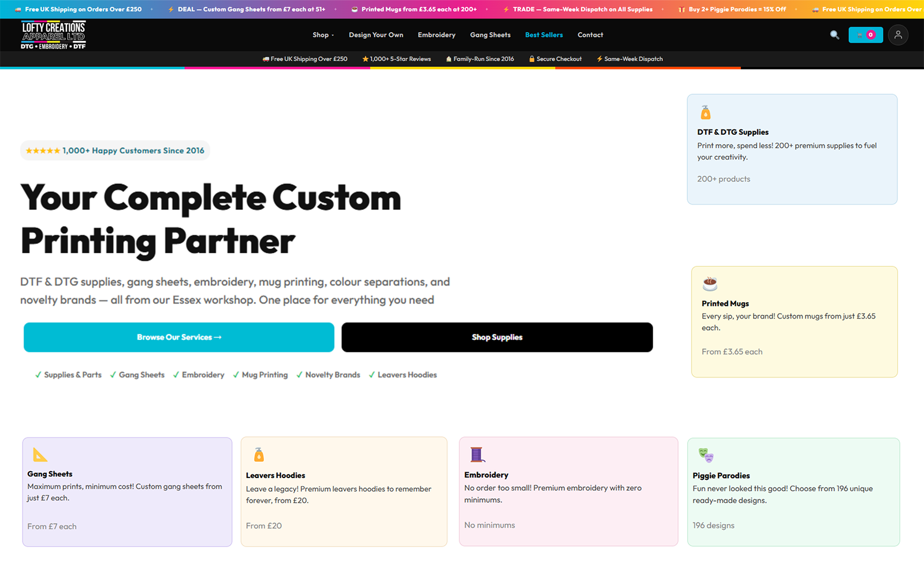Viewport: 924px width, 578px height.
Task: Open the user account icon
Action: [898, 35]
